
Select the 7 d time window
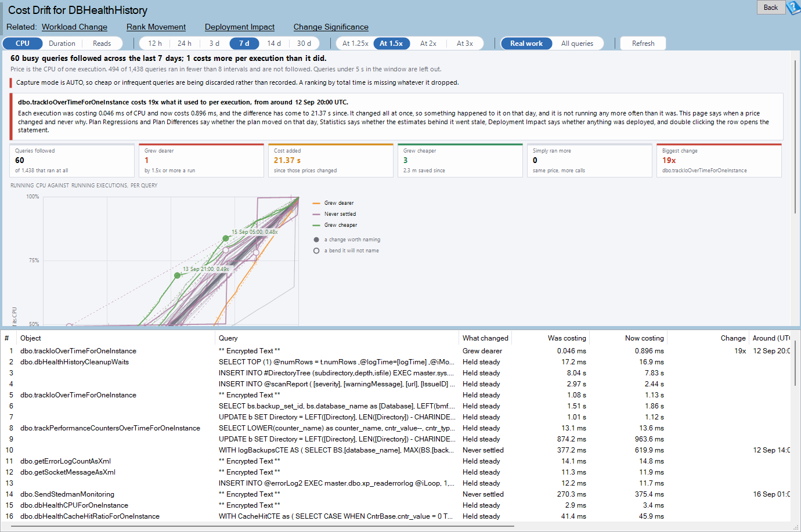point(244,44)
